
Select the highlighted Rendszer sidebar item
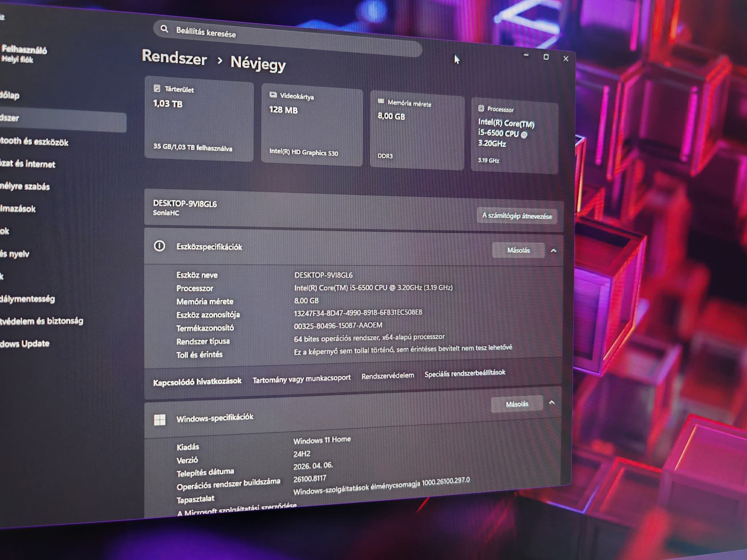[63, 119]
